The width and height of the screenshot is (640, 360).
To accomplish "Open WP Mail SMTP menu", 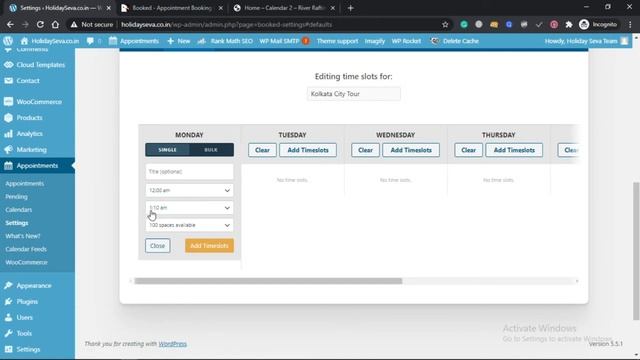I will pos(284,41).
